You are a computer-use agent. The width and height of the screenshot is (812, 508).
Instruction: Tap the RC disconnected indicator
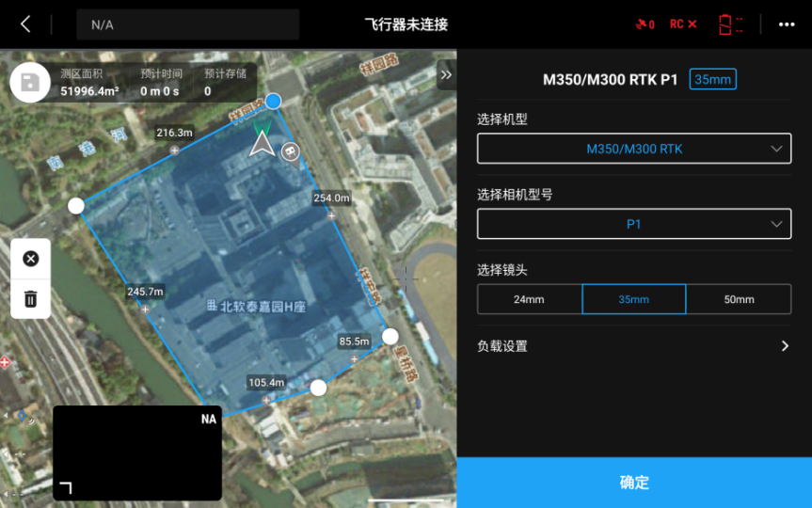click(x=682, y=24)
